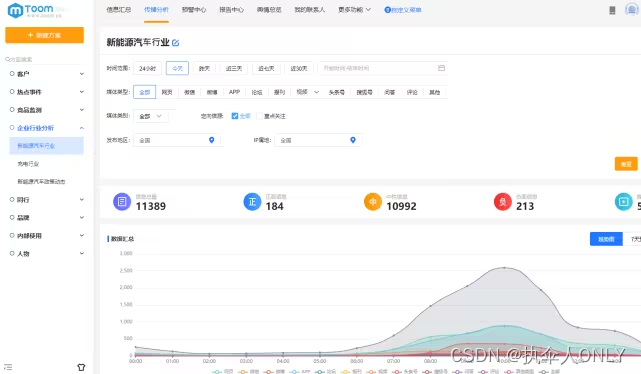The width and height of the screenshot is (641, 374).
Task: Open the 媒体类别 全部 dropdown
Action: point(150,116)
